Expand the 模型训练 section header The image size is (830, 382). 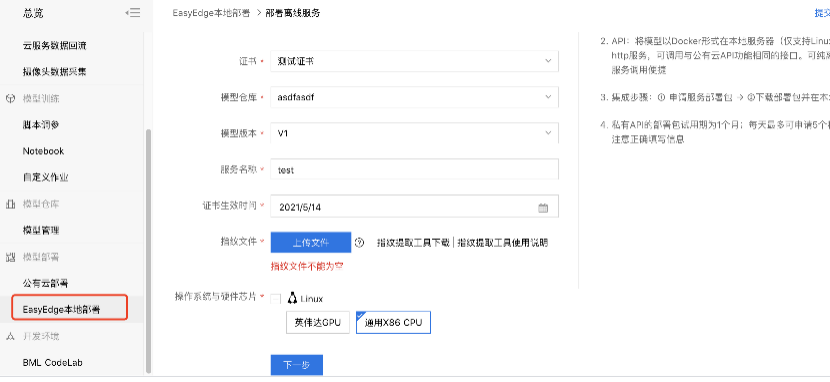[41, 98]
